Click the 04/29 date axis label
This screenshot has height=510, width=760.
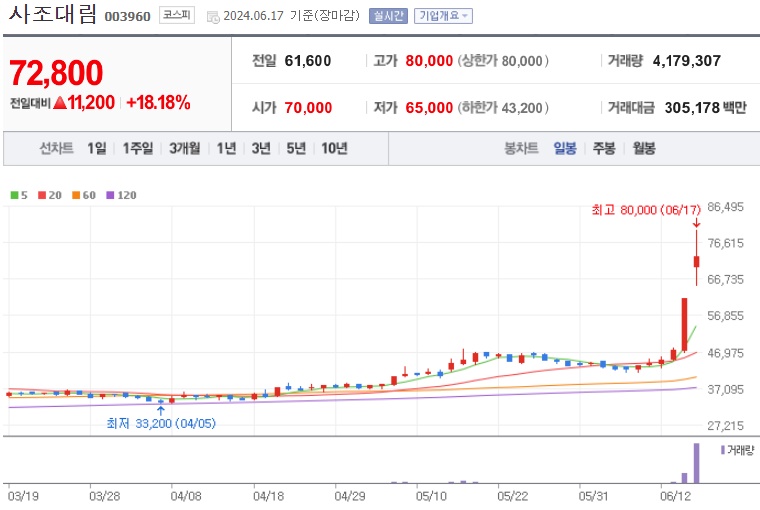coord(350,496)
